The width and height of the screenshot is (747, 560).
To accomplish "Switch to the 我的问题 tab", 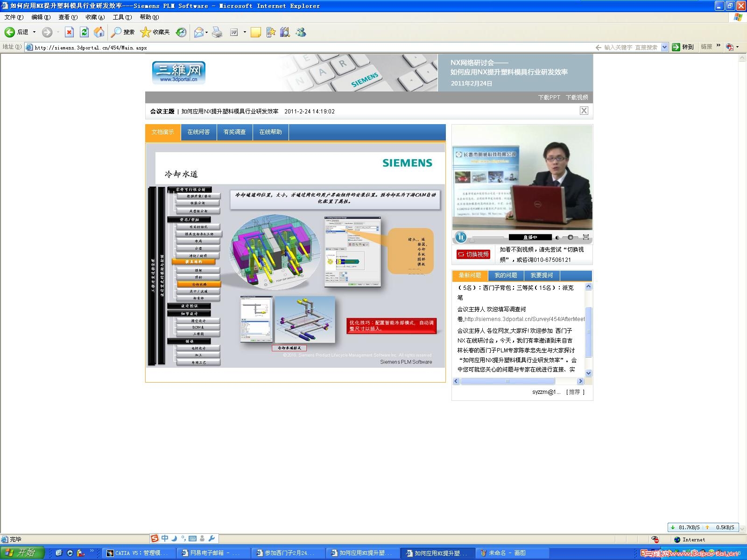I will pos(506,275).
